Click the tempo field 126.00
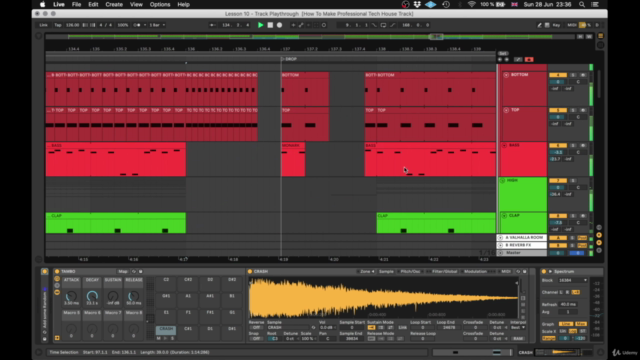This screenshot has width=640, height=360. [73, 25]
